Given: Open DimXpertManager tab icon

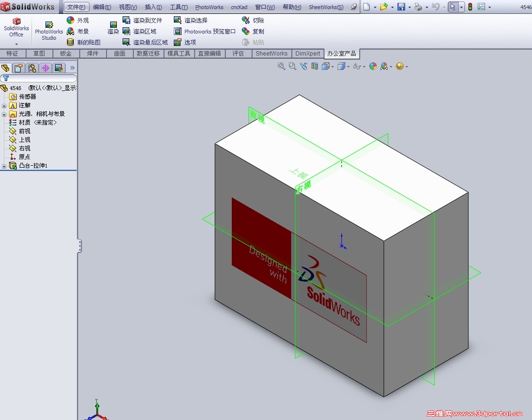Looking at the screenshot, I should coord(45,68).
